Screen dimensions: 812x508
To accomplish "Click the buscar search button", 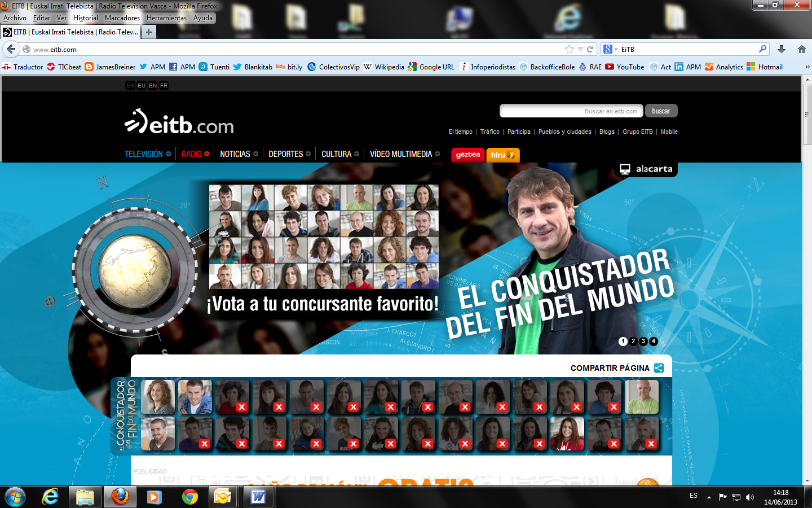I will tap(661, 111).
